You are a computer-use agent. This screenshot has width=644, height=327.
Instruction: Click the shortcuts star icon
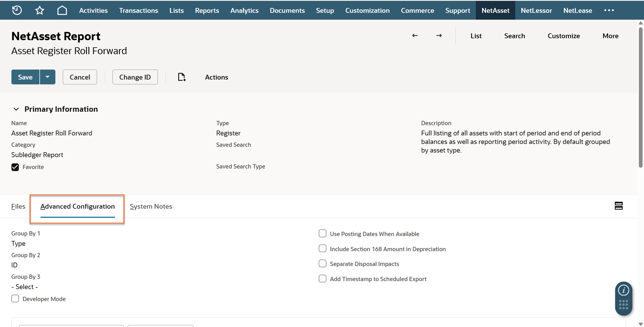click(40, 10)
